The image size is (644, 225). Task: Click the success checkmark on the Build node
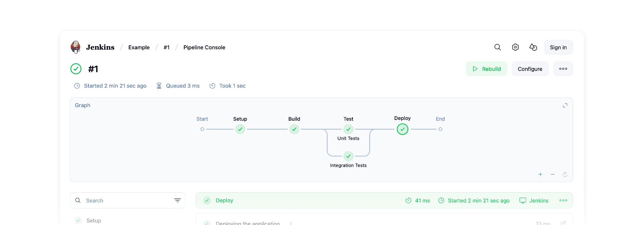tap(294, 129)
